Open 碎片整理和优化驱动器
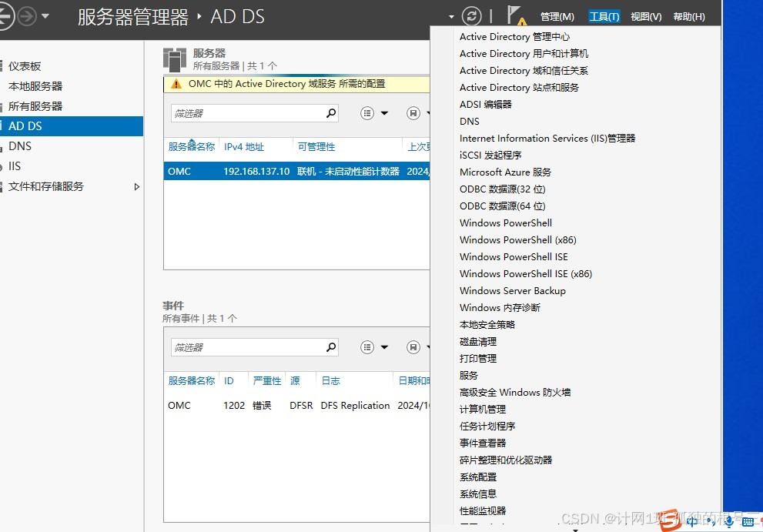The width and height of the screenshot is (763, 532). point(506,460)
